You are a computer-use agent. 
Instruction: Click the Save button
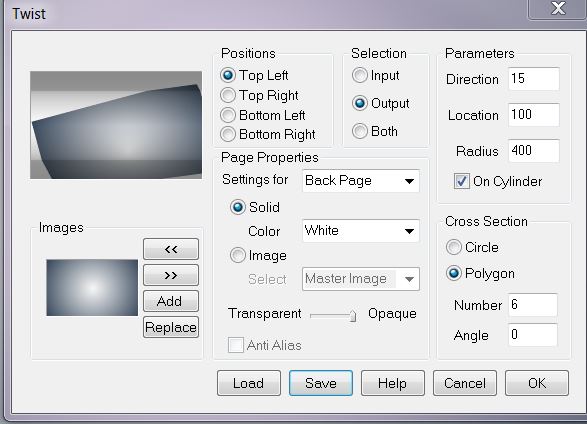point(320,383)
